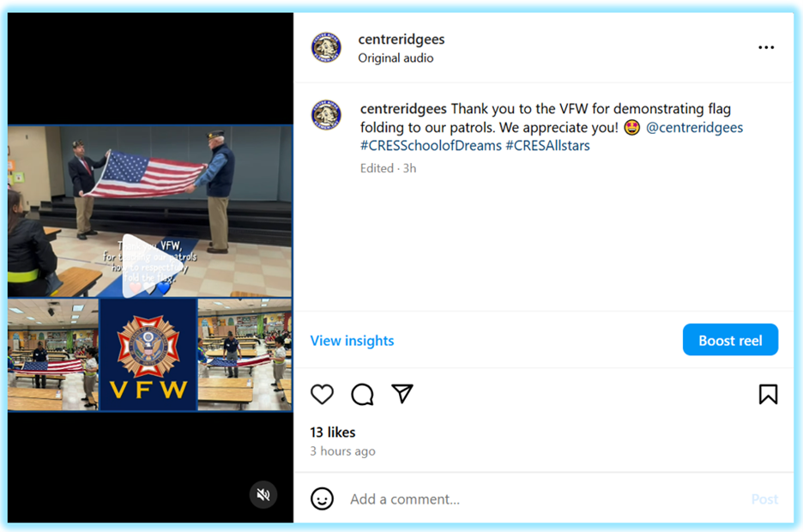The image size is (803, 532).
Task: Open the Original audio link
Action: [x=395, y=57]
